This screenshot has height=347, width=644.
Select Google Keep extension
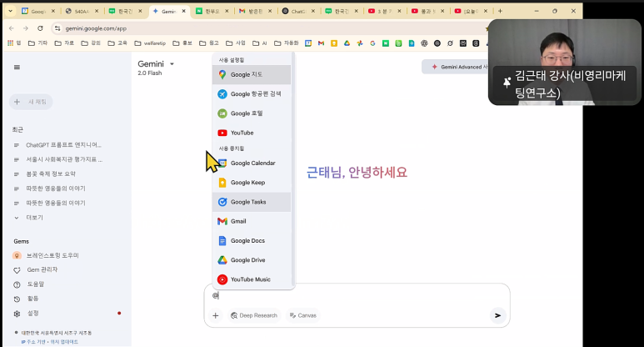coord(252,182)
